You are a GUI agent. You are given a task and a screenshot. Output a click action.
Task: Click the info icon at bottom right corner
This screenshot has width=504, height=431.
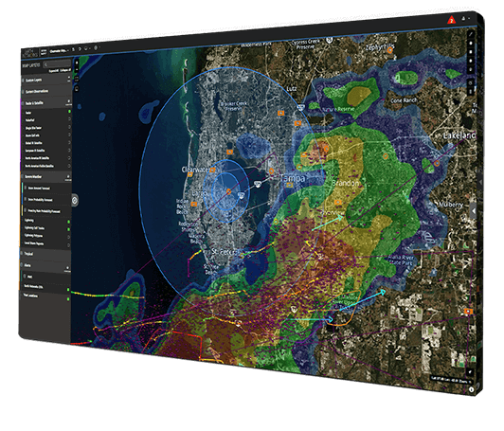point(471,389)
